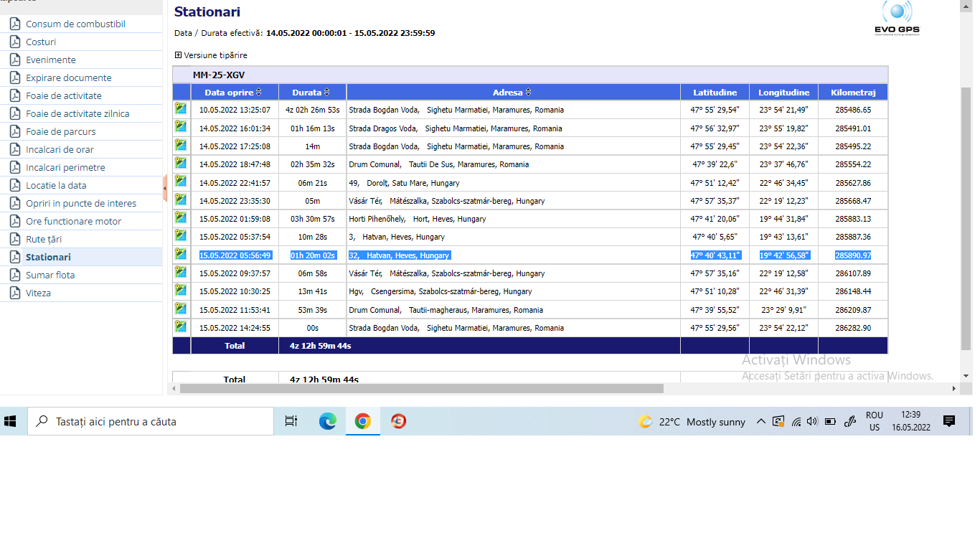This screenshot has height=551, width=980.
Task: Open Consum de combustibil report
Action: [75, 24]
